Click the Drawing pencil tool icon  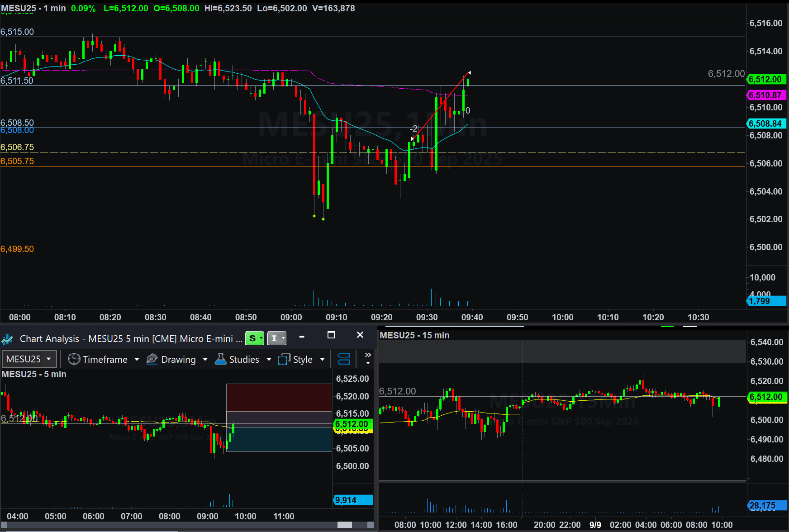click(x=152, y=359)
